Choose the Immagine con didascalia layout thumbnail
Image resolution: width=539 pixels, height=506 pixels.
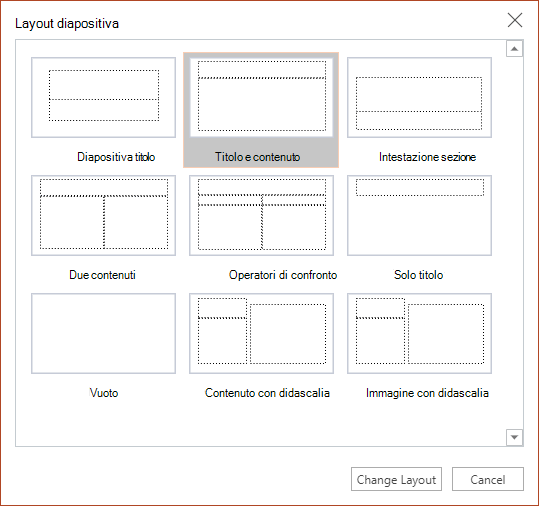click(419, 333)
